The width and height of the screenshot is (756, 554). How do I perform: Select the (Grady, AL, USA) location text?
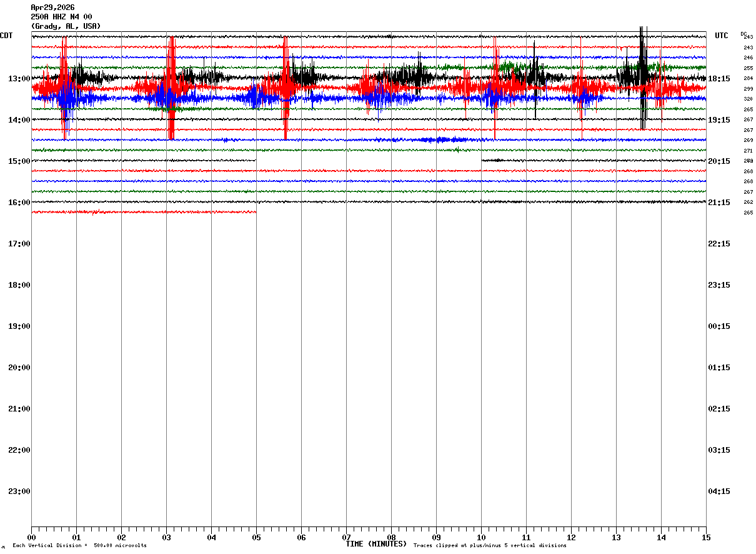(x=66, y=26)
